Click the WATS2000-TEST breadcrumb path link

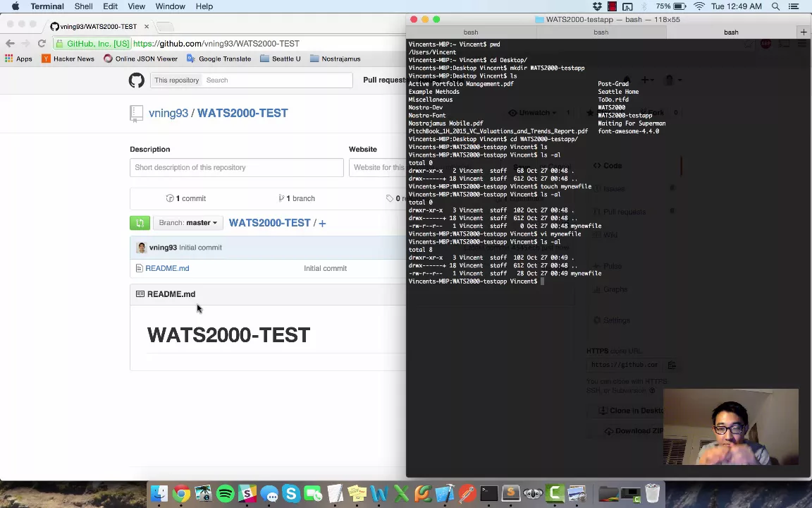269,223
